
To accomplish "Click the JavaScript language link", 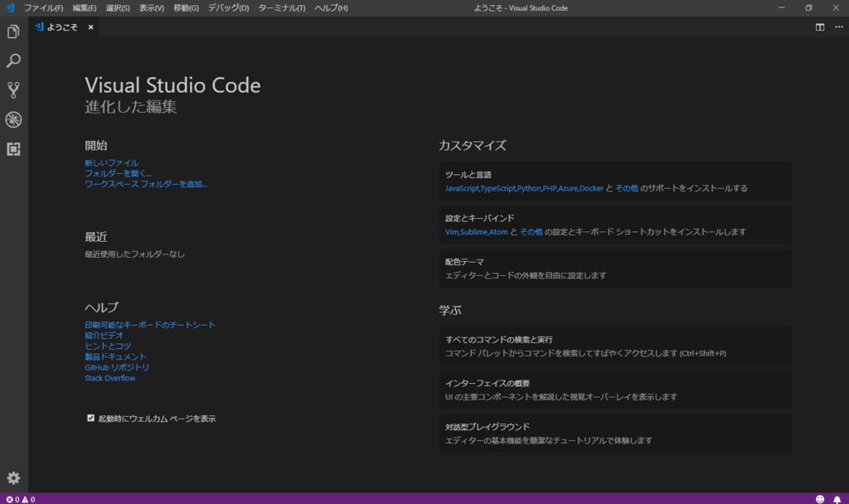I will (x=462, y=188).
